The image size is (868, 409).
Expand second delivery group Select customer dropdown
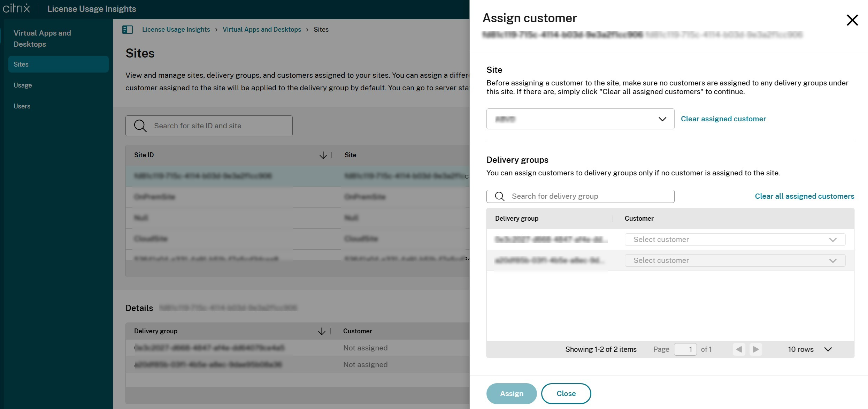(735, 260)
